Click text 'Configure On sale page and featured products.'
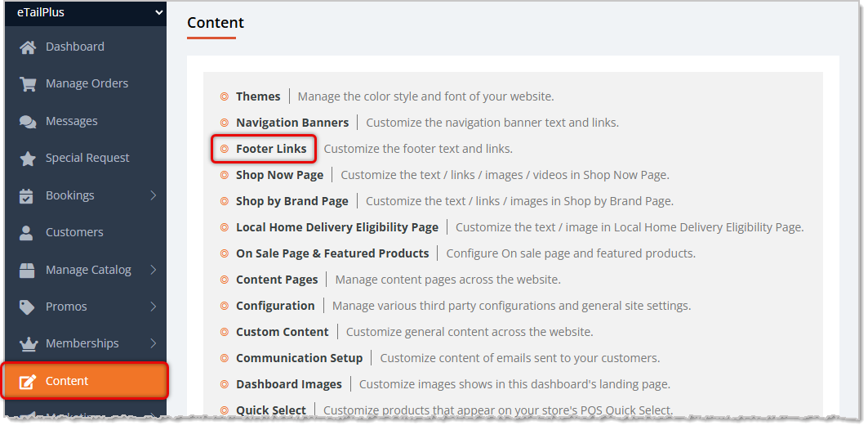Image resolution: width=868 pixels, height=430 pixels. pyautogui.click(x=571, y=253)
